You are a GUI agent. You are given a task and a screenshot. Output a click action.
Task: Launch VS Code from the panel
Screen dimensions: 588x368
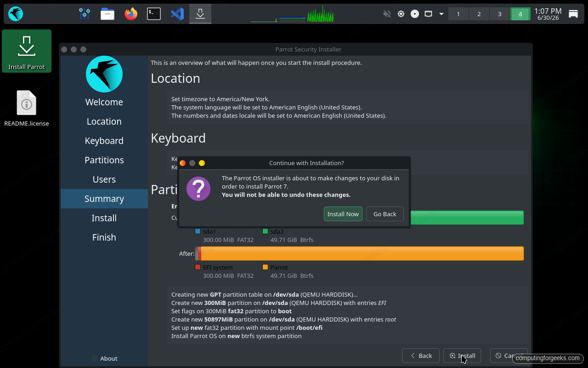click(177, 14)
